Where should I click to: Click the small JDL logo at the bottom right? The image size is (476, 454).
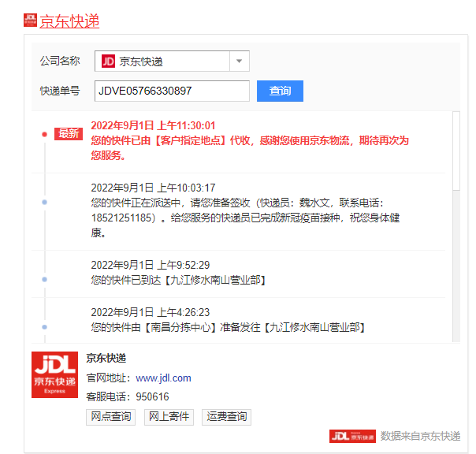click(x=352, y=437)
